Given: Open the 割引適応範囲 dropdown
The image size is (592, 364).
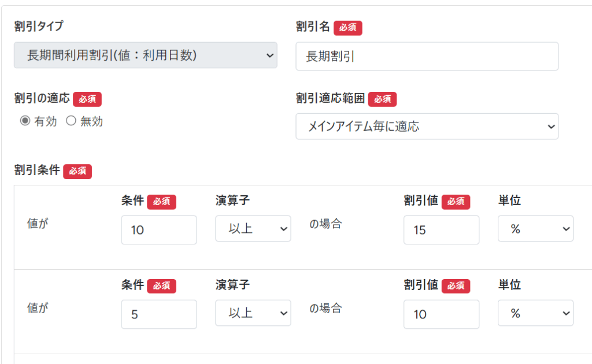Looking at the screenshot, I should click(x=427, y=127).
